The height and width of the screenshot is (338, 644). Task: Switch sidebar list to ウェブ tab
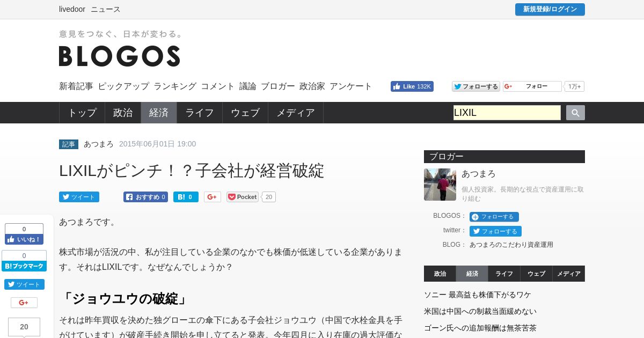point(536,274)
